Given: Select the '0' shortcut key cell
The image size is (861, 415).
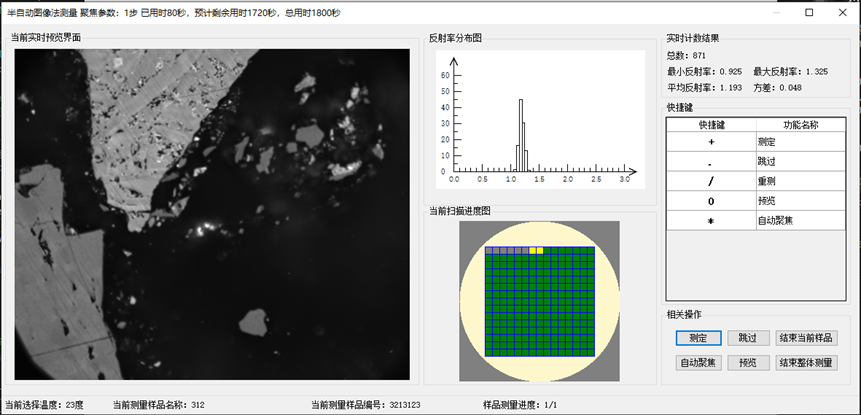Looking at the screenshot, I should click(711, 201).
